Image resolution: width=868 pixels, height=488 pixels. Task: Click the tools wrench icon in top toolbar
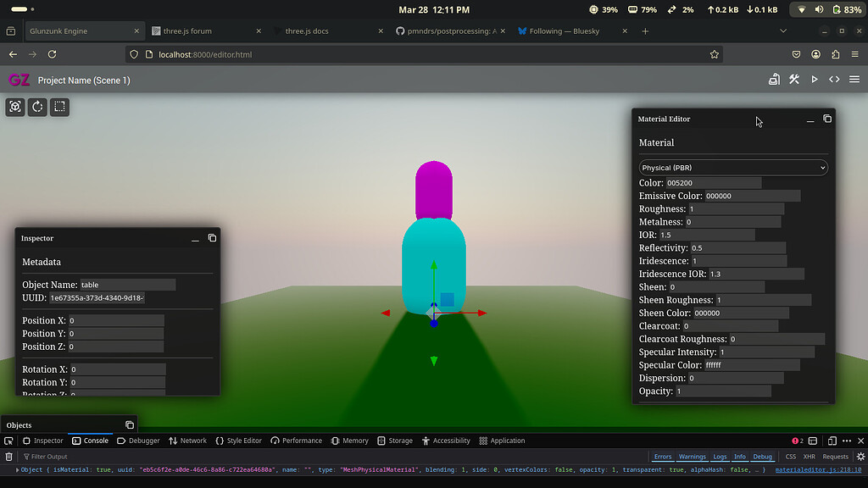(x=794, y=78)
